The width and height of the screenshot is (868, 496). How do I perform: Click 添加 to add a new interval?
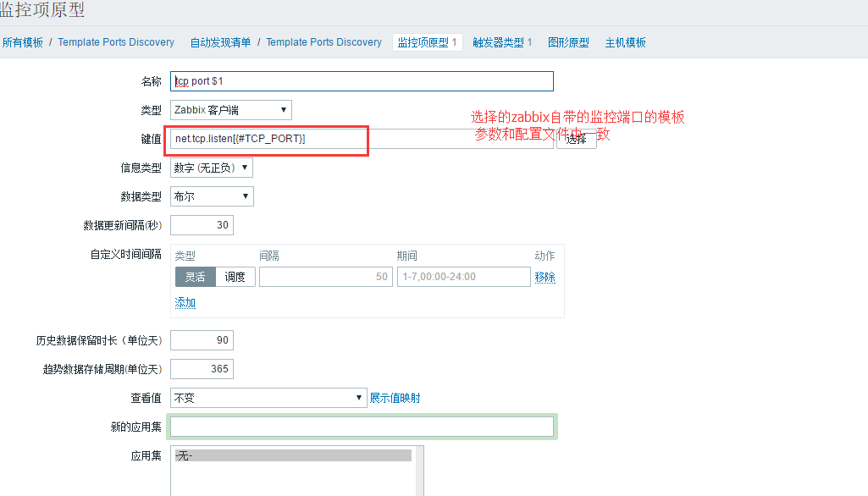click(185, 302)
